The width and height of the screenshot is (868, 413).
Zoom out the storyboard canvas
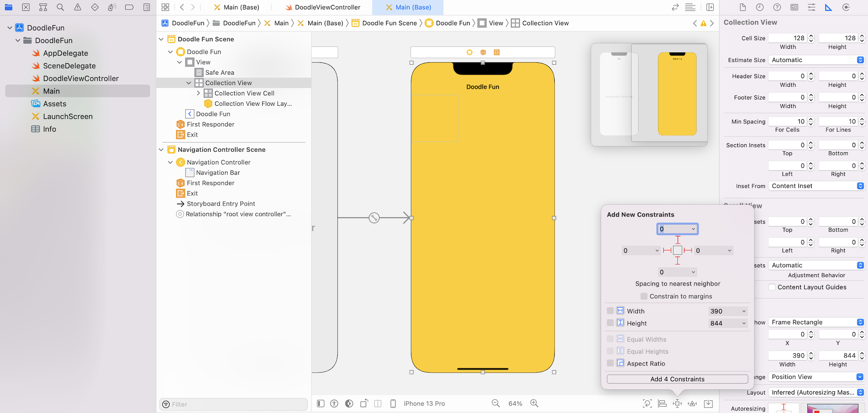coord(496,404)
